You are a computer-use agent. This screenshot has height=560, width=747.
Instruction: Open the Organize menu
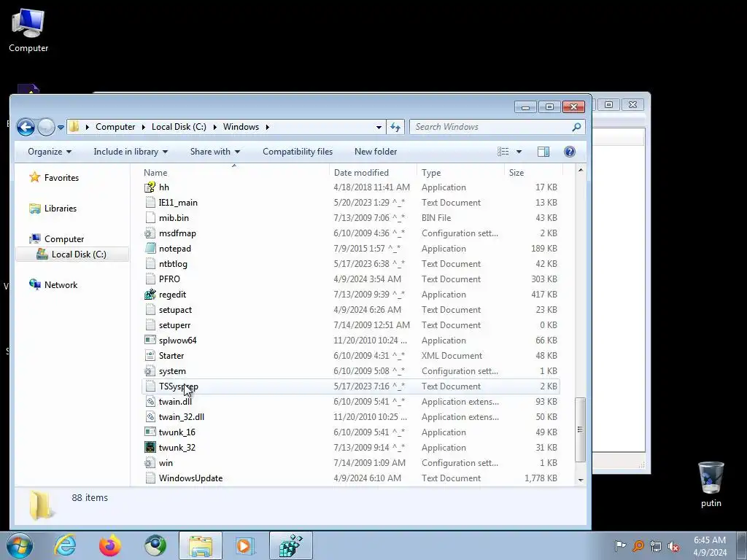[x=50, y=152]
